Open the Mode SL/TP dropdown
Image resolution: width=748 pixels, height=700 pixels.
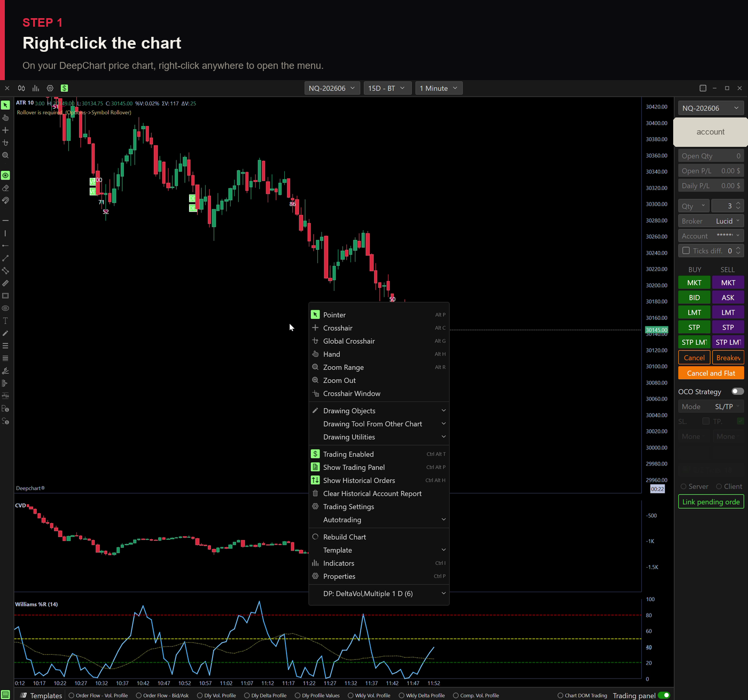[711, 406]
